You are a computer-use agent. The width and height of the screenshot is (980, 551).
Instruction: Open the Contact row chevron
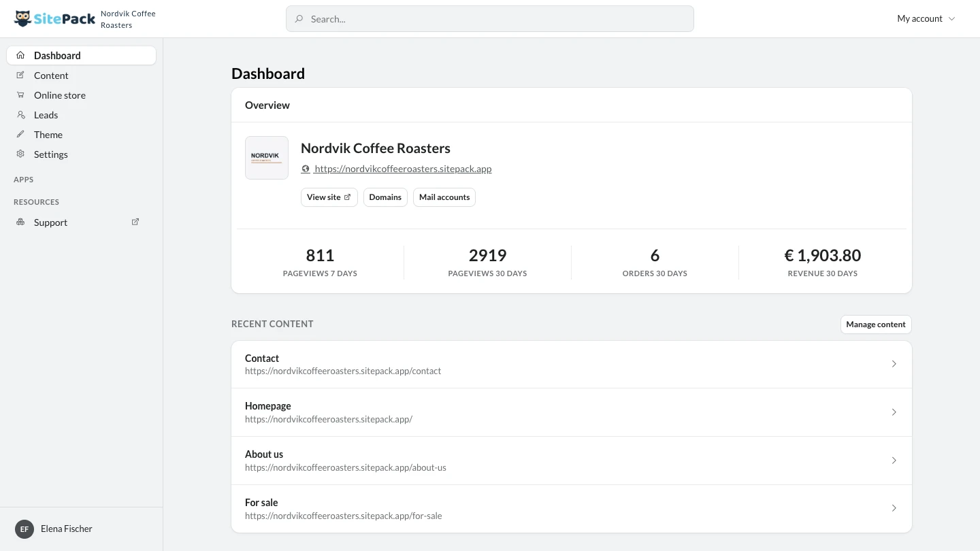(x=894, y=364)
